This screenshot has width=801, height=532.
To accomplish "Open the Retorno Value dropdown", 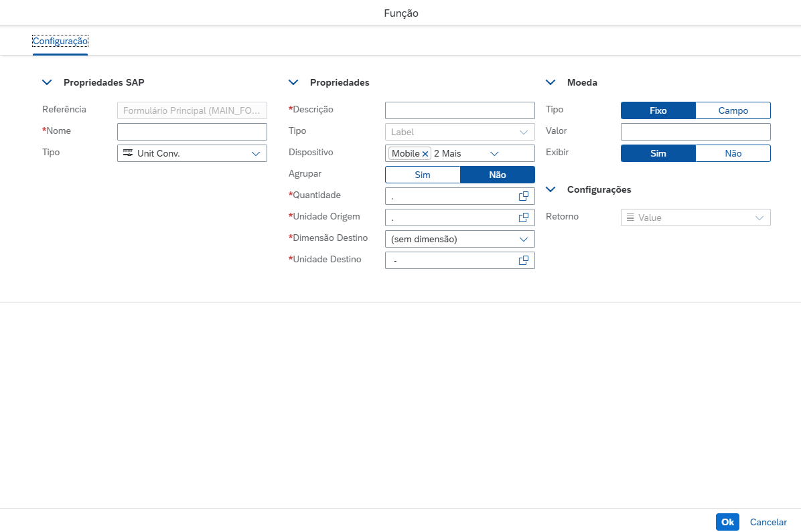I will (x=759, y=217).
